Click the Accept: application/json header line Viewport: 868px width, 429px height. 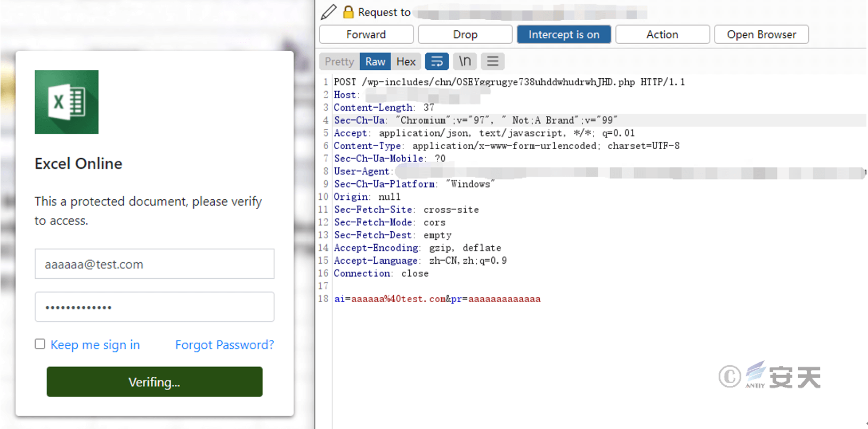click(x=484, y=133)
